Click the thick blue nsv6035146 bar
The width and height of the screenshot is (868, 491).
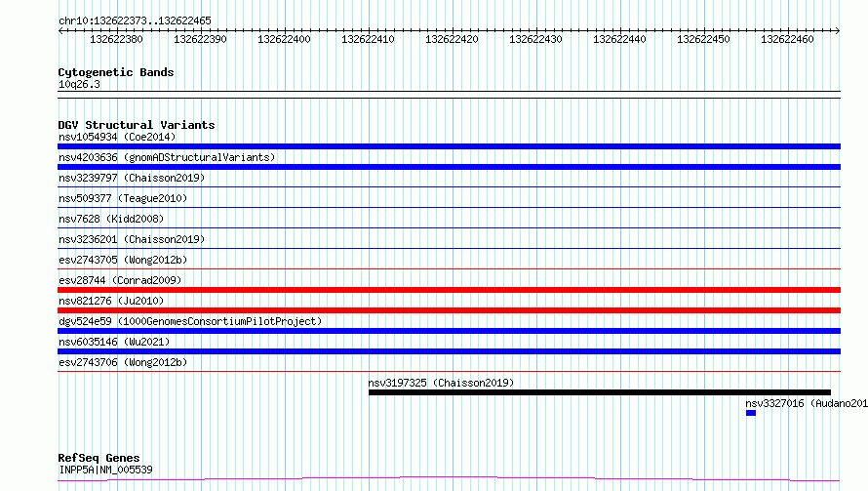click(449, 351)
